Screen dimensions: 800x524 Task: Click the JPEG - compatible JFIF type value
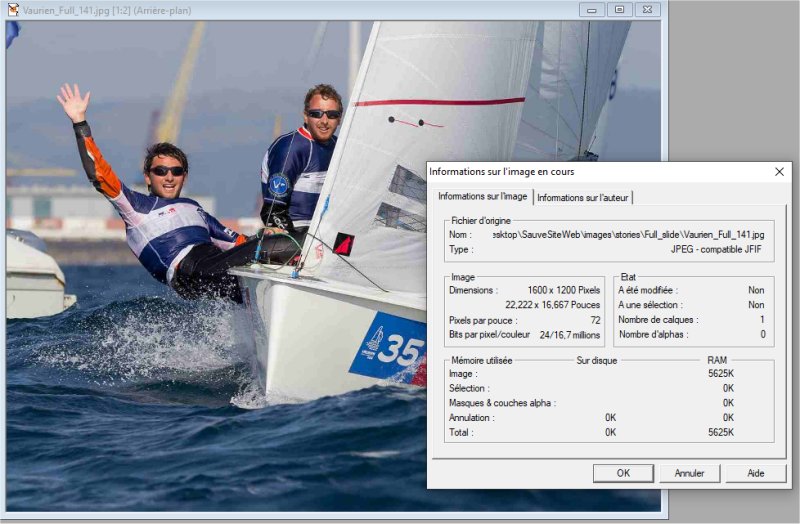(x=717, y=249)
